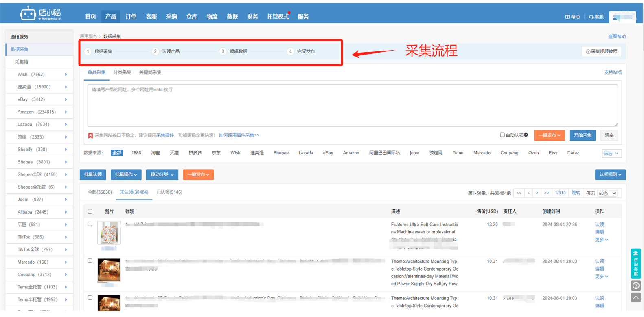Image resolution: width=644 pixels, height=317 pixels.
Task: Open the 订单 top menu
Action: [131, 17]
